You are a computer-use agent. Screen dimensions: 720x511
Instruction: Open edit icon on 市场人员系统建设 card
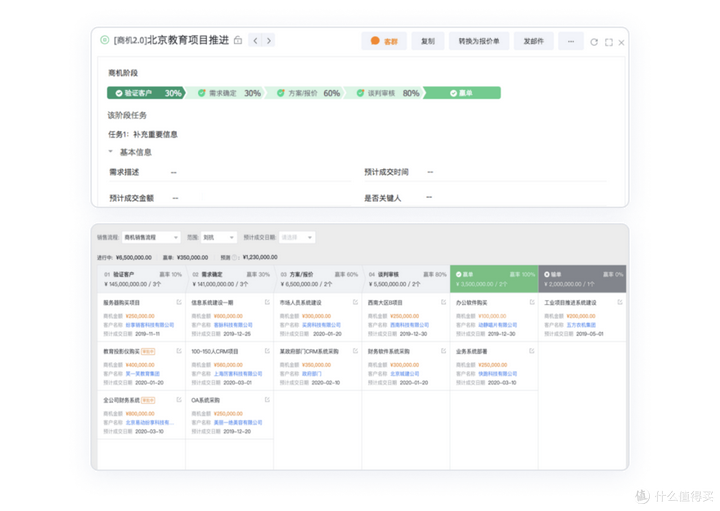[x=355, y=302]
